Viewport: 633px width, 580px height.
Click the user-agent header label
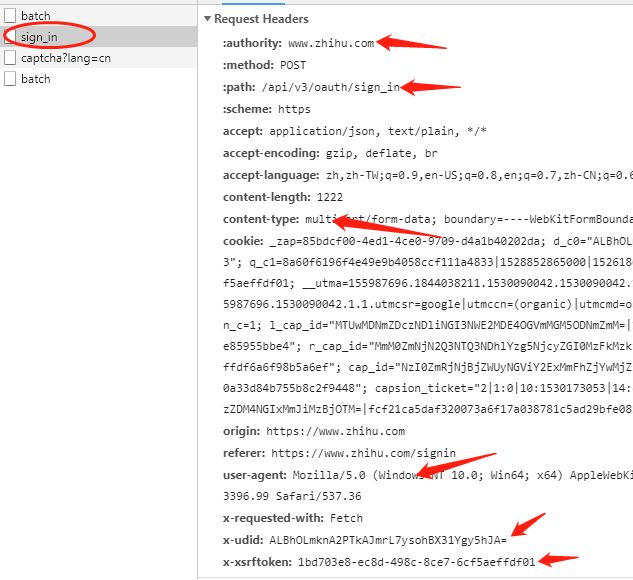pyautogui.click(x=255, y=475)
